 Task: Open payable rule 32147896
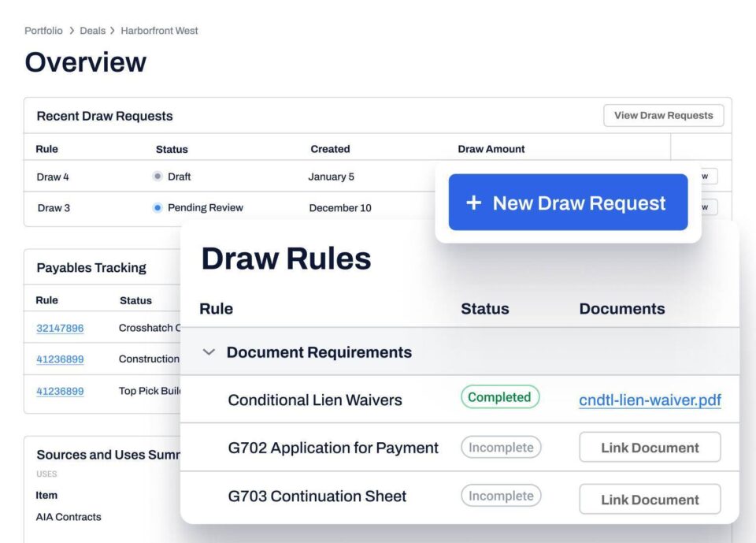pos(59,328)
